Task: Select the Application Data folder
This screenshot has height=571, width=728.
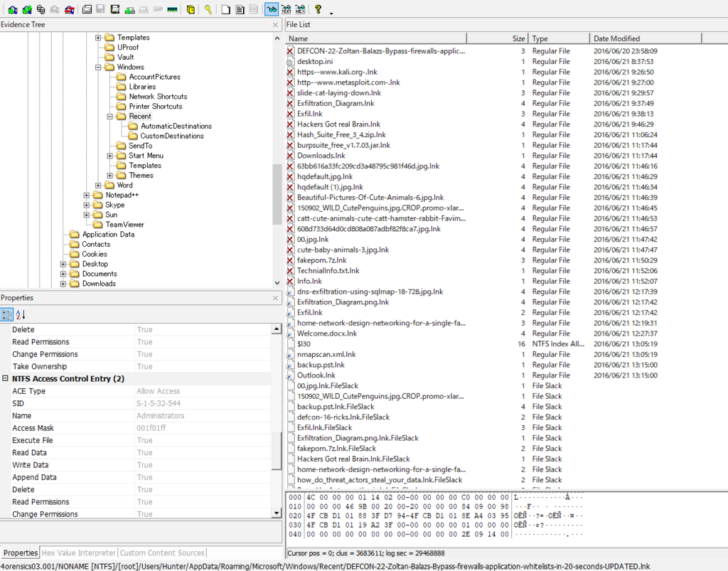Action: 108,235
